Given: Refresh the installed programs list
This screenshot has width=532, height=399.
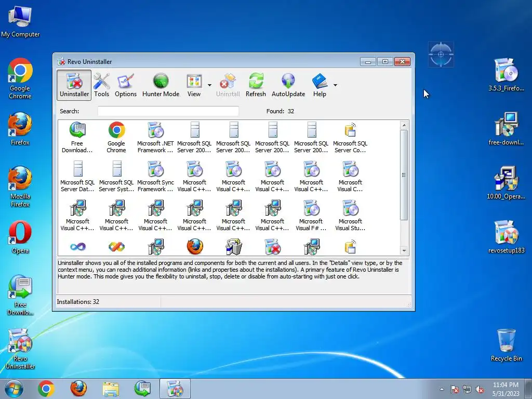Looking at the screenshot, I should tap(256, 85).
